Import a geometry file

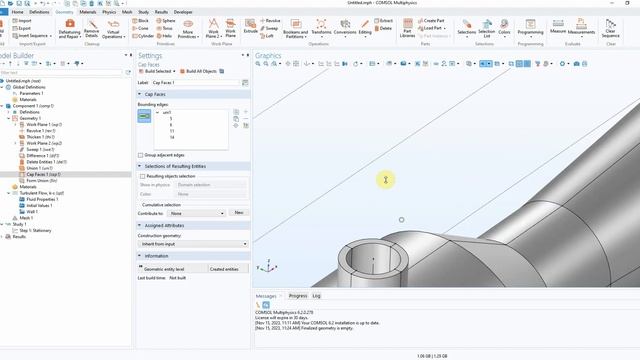[22, 21]
